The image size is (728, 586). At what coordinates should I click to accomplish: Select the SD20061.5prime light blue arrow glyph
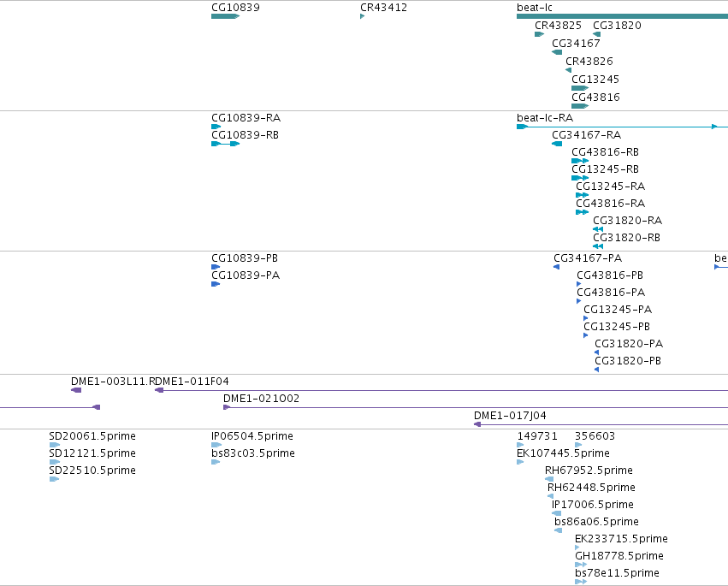pyautogui.click(x=54, y=445)
